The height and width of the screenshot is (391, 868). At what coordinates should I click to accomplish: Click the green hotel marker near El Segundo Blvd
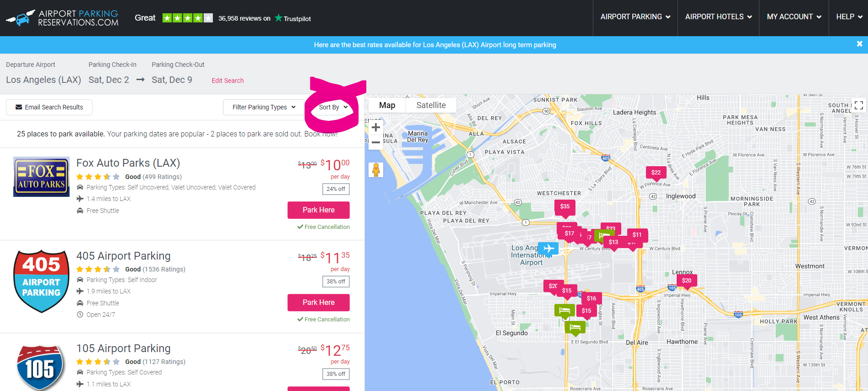575,327
